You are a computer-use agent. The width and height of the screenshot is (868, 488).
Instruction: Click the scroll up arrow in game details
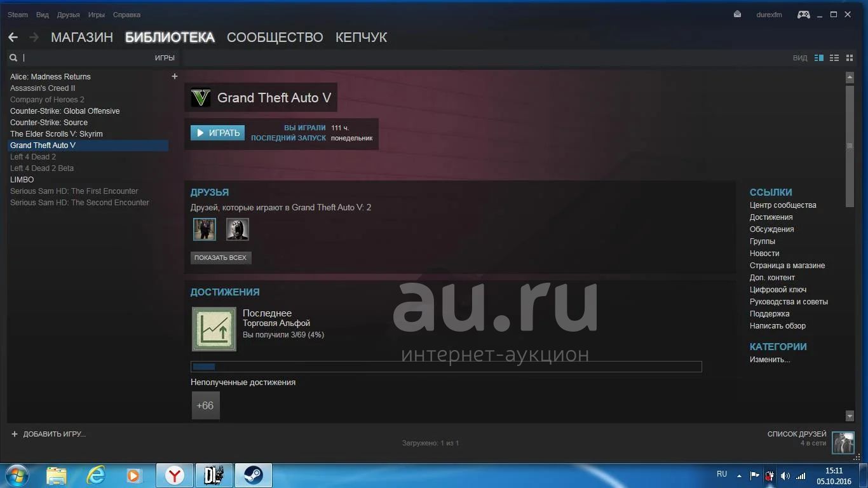pos(850,78)
